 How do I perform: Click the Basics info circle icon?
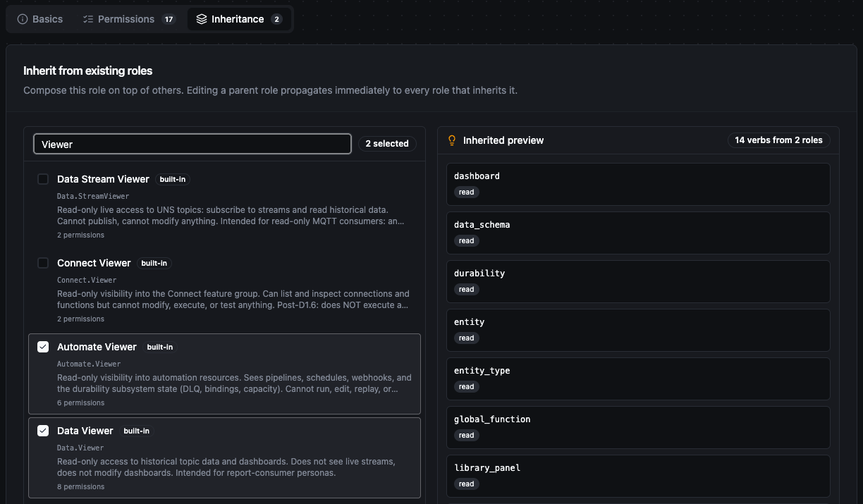click(x=23, y=19)
